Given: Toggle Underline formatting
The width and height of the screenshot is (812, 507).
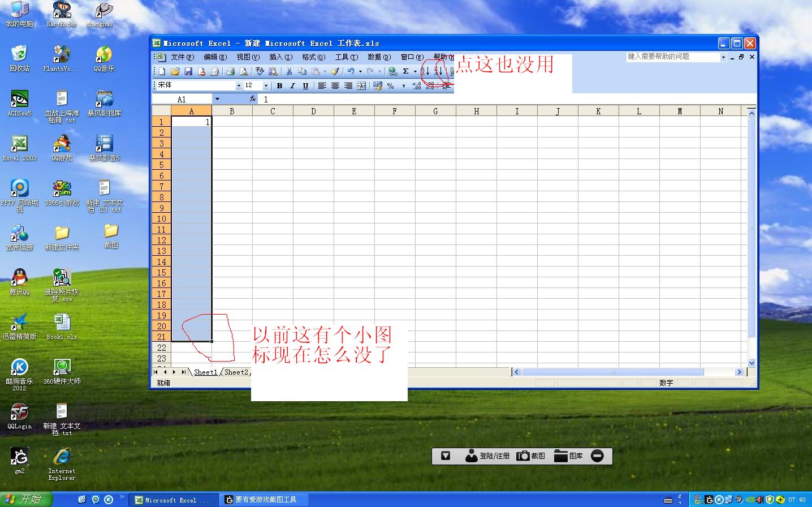Looking at the screenshot, I should 305,85.
